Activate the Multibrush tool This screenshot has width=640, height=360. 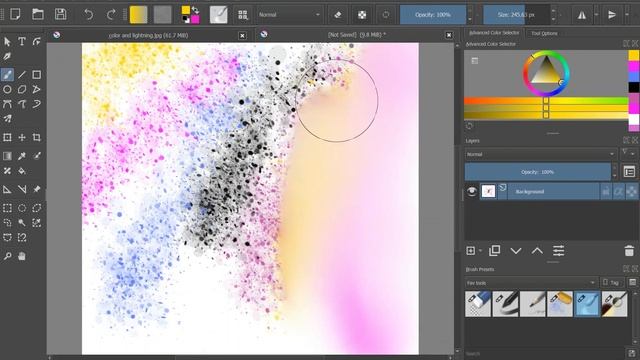(x=7, y=119)
